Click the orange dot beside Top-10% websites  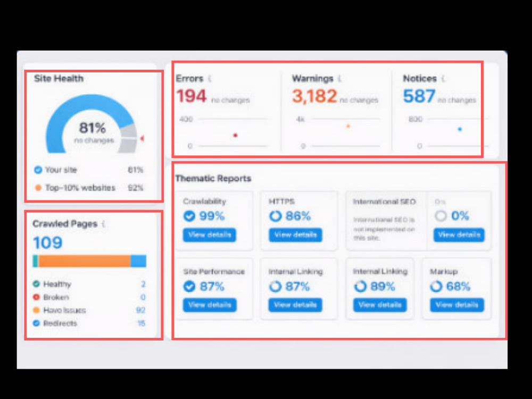point(38,188)
